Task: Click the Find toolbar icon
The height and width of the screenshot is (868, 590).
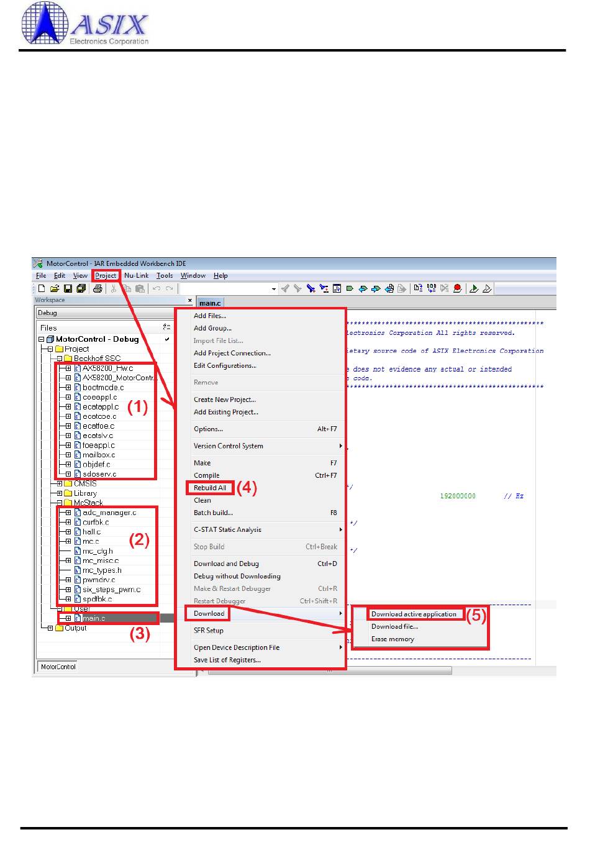Action: click(x=311, y=288)
